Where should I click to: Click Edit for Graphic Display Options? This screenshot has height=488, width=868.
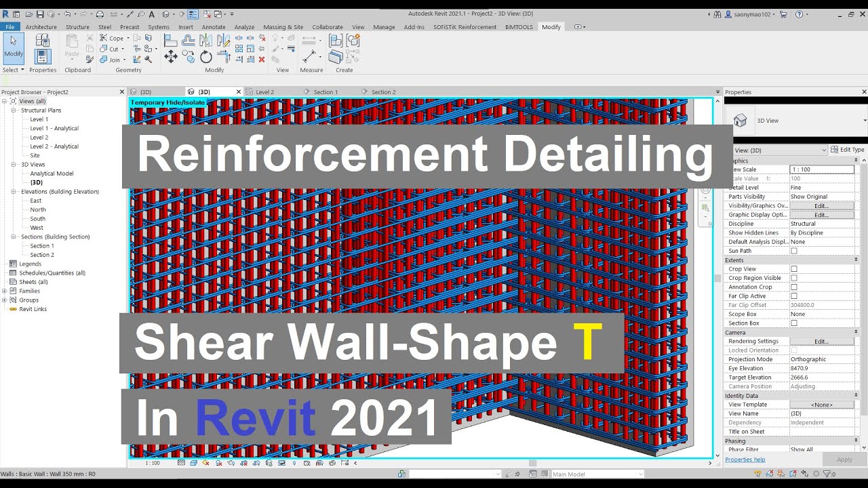(821, 215)
